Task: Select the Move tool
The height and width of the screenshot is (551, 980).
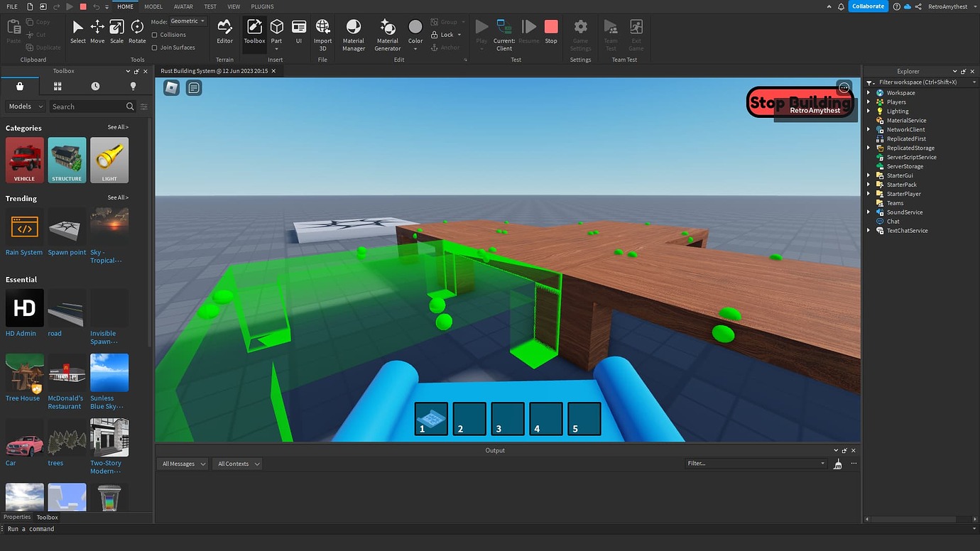Action: point(97,31)
